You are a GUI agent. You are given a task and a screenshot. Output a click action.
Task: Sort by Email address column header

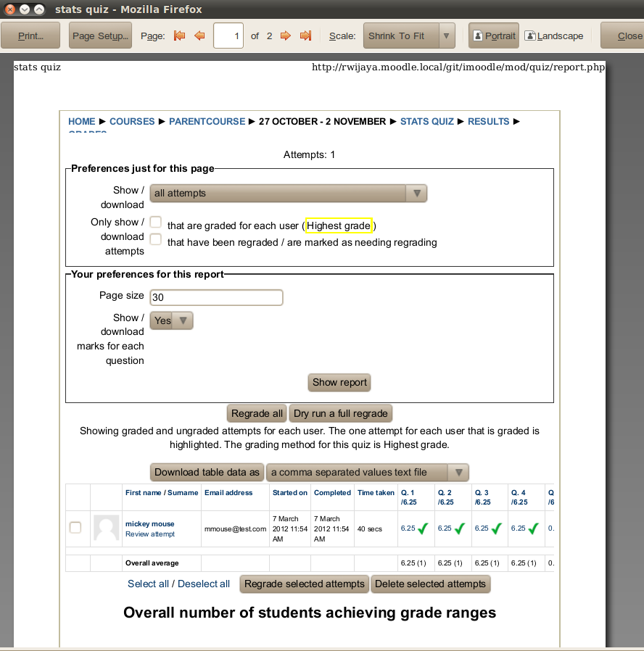click(228, 493)
